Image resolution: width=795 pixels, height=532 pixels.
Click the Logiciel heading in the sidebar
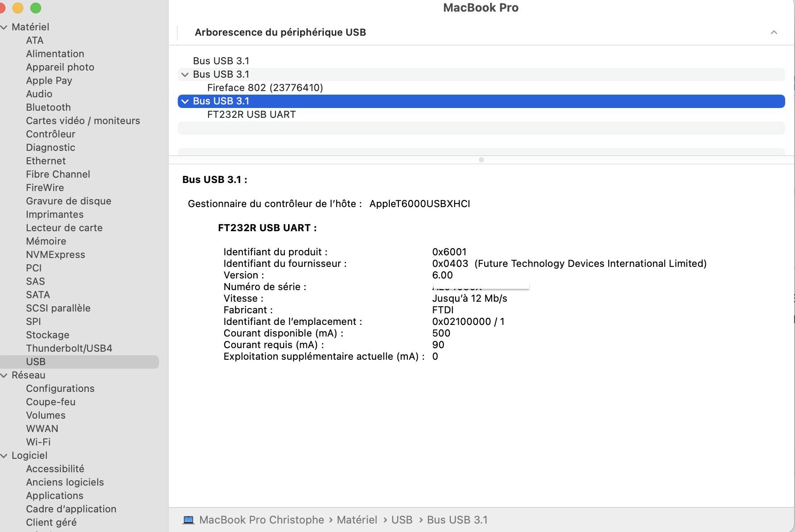[29, 456]
